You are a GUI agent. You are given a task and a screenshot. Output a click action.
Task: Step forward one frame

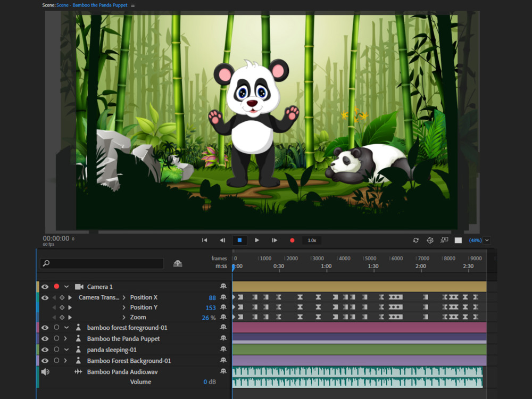(x=275, y=240)
